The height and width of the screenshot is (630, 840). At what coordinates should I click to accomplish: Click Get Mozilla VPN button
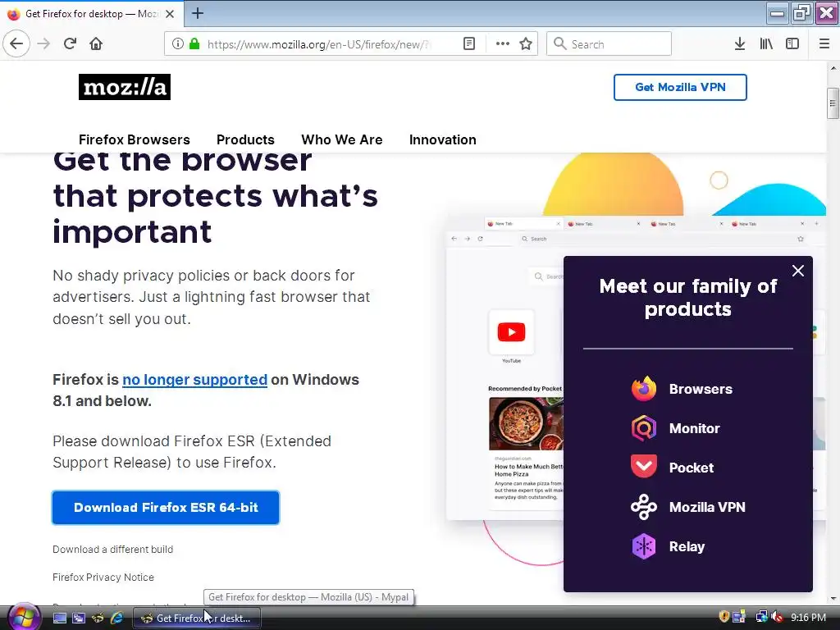680,87
